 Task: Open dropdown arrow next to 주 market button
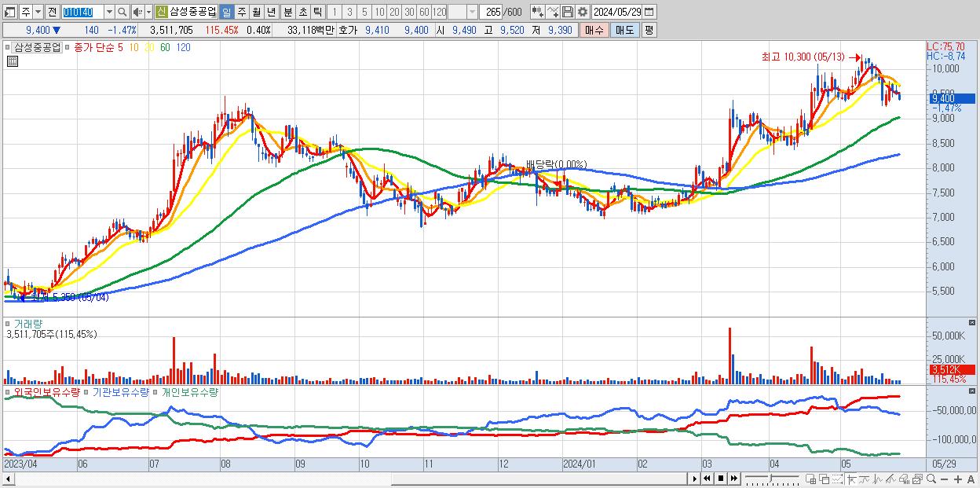coord(38,12)
